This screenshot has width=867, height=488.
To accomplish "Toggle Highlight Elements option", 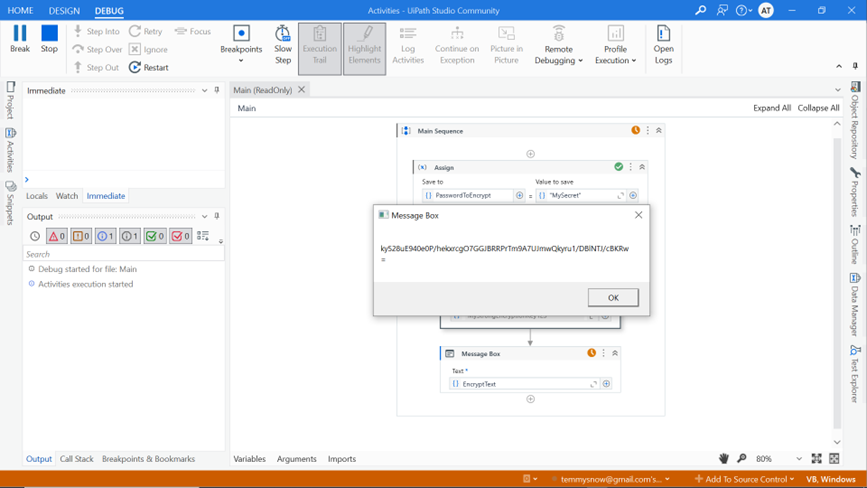I will point(364,49).
